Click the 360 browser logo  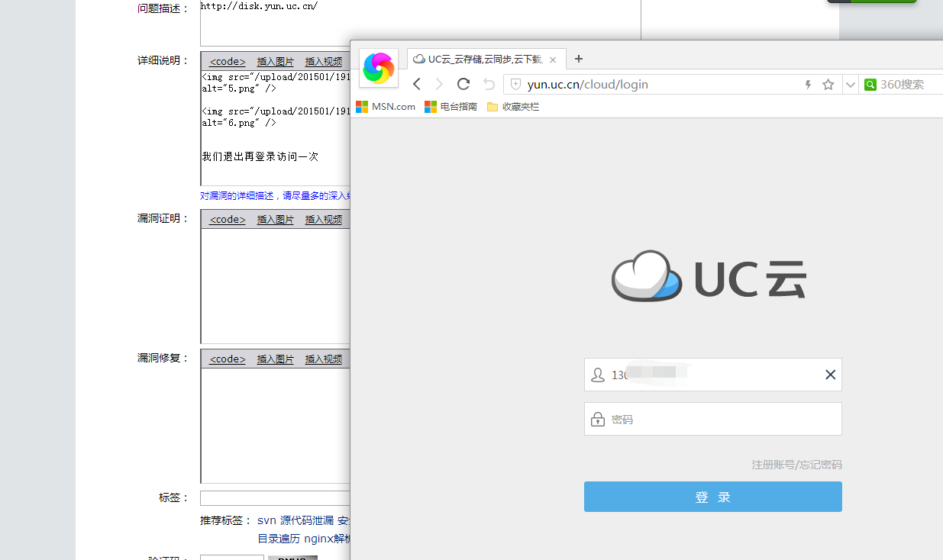click(x=379, y=68)
